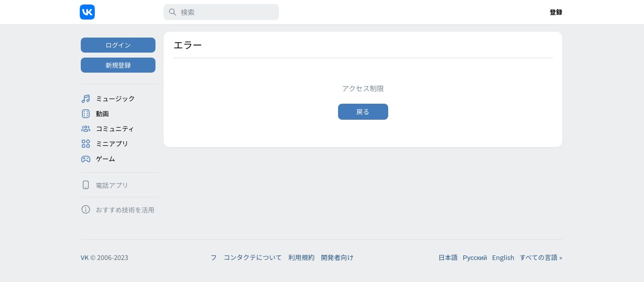Click the 戻る button

tap(363, 112)
